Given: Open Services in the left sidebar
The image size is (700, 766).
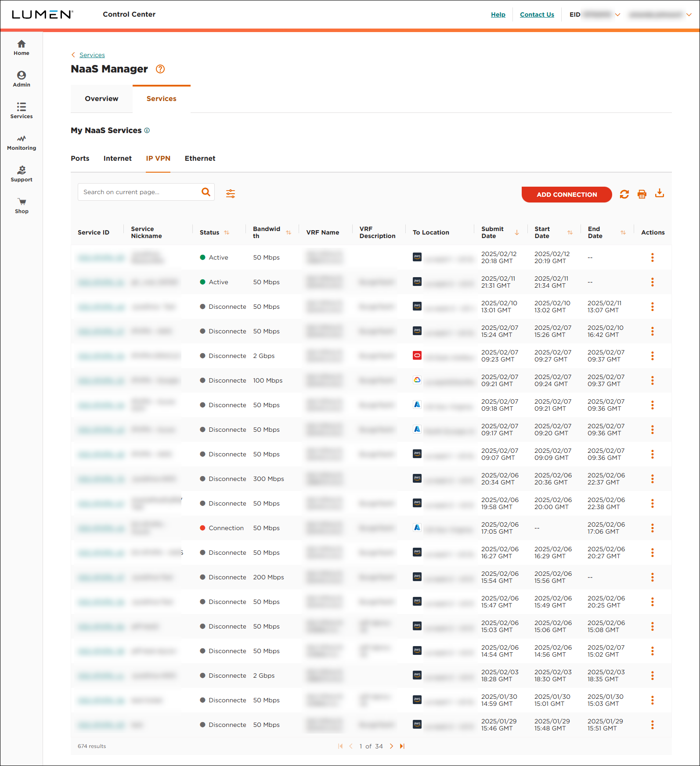Looking at the screenshot, I should click(21, 111).
